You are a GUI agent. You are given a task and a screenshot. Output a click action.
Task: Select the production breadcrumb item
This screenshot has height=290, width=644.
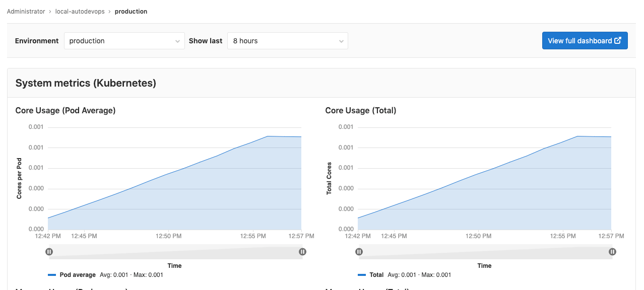131,11
